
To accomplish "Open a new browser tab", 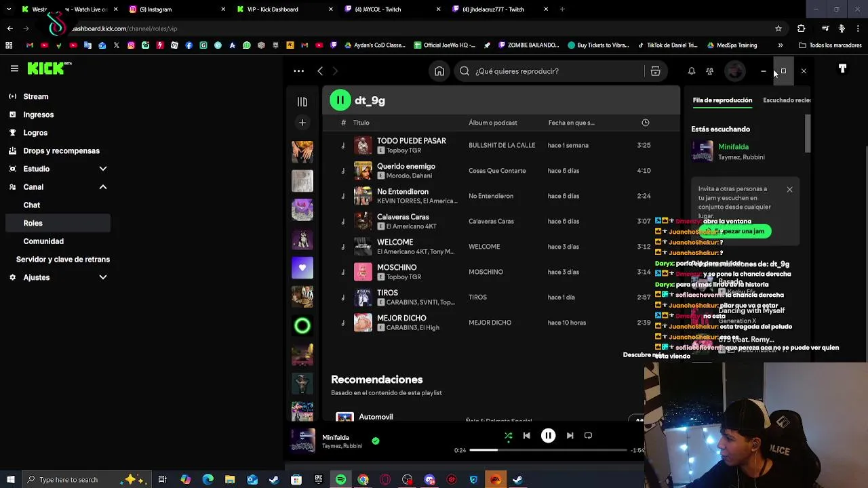I will tap(562, 9).
